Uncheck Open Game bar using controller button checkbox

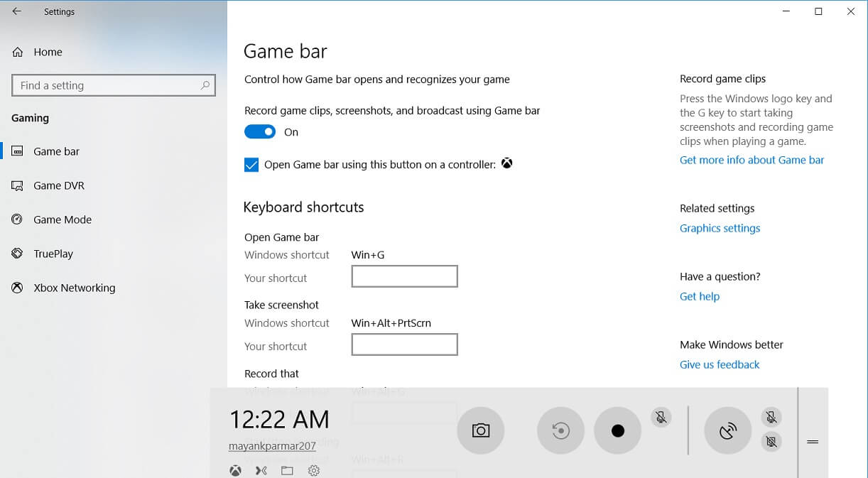(x=251, y=165)
